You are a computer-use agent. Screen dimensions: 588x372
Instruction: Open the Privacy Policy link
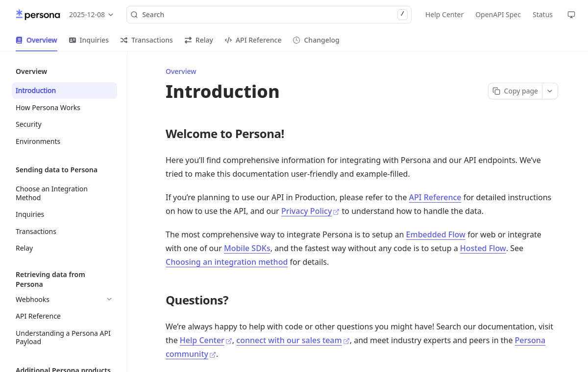[310, 211]
